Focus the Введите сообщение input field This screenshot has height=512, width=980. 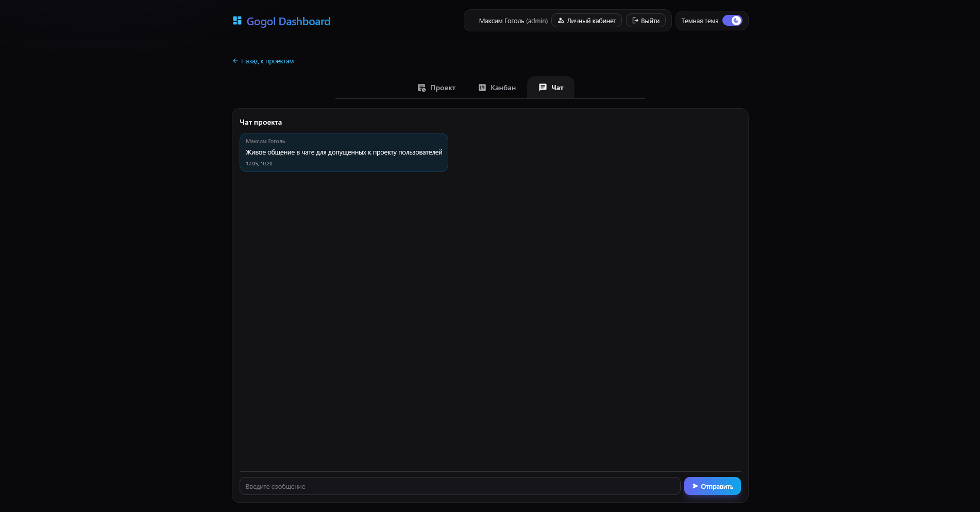(460, 486)
